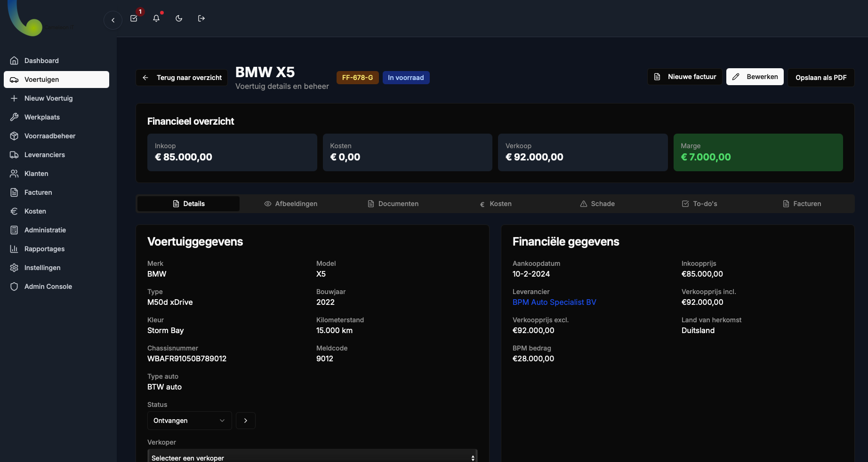
Task: Click the Bewerken button
Action: coord(755,77)
